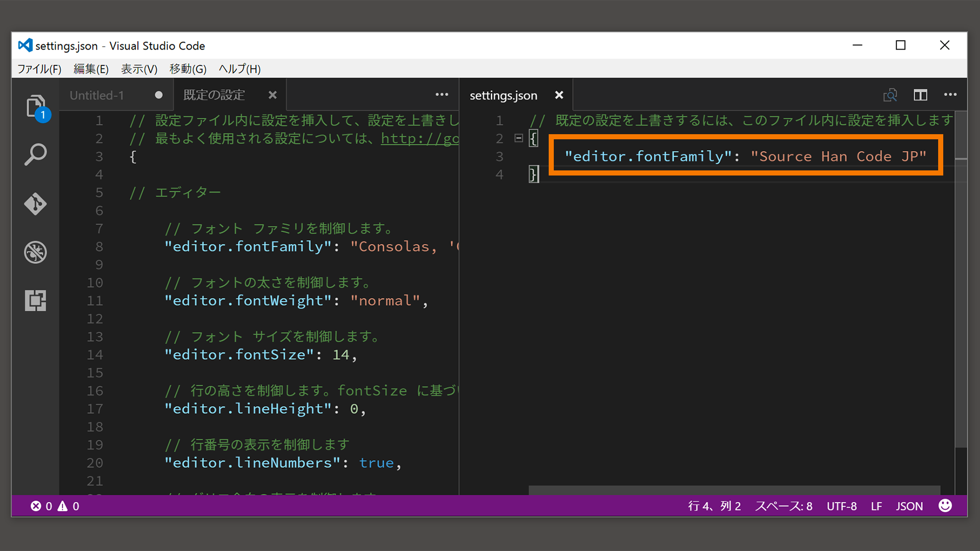This screenshot has height=551, width=980.
Task: Click the vertical scrollbar of settings.json editor
Action: coord(961,281)
